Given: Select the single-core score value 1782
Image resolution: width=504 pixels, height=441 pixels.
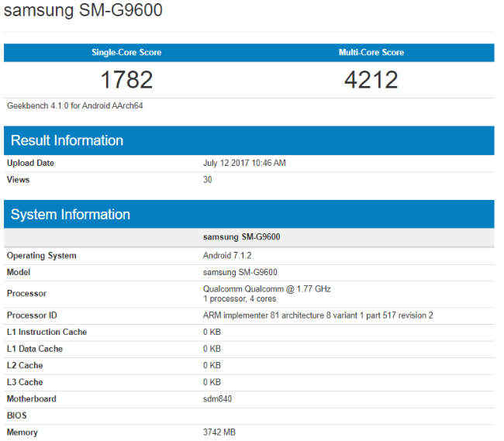Looking at the screenshot, I should 126,80.
